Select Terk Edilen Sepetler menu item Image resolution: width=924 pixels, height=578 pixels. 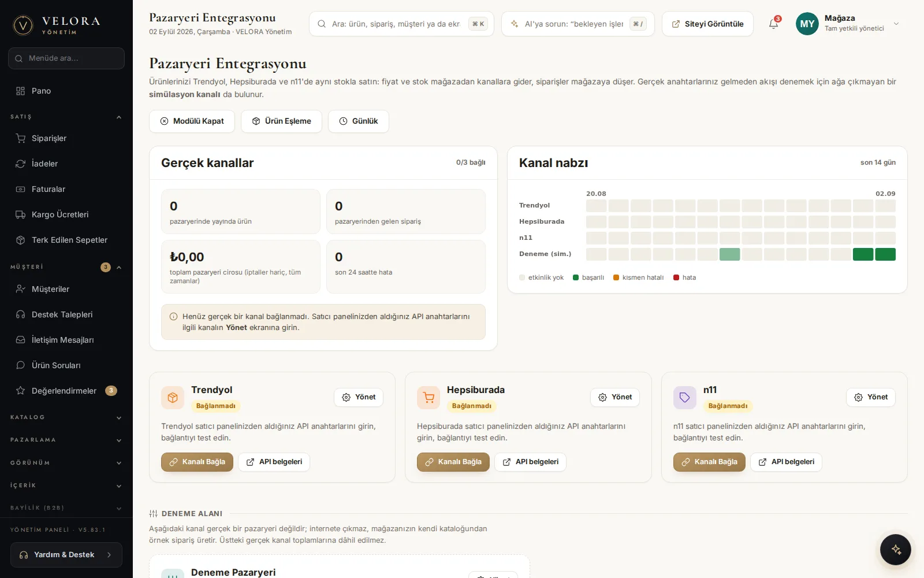point(66,240)
